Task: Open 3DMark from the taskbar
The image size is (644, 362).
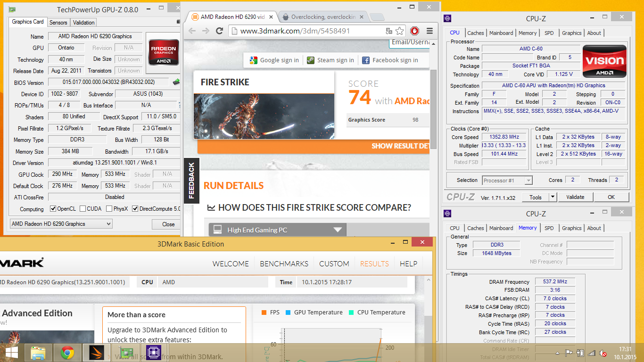Action: (x=96, y=353)
